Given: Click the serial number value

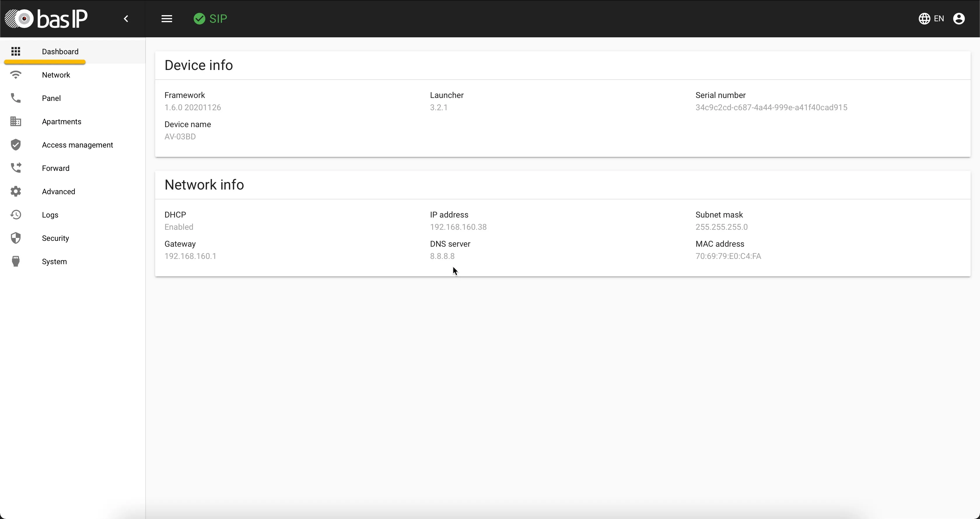Looking at the screenshot, I should point(771,108).
